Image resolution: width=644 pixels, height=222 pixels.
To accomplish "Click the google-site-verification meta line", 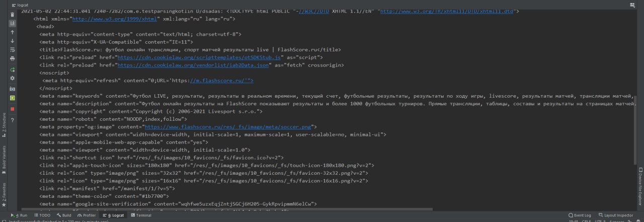I will click(178, 204).
